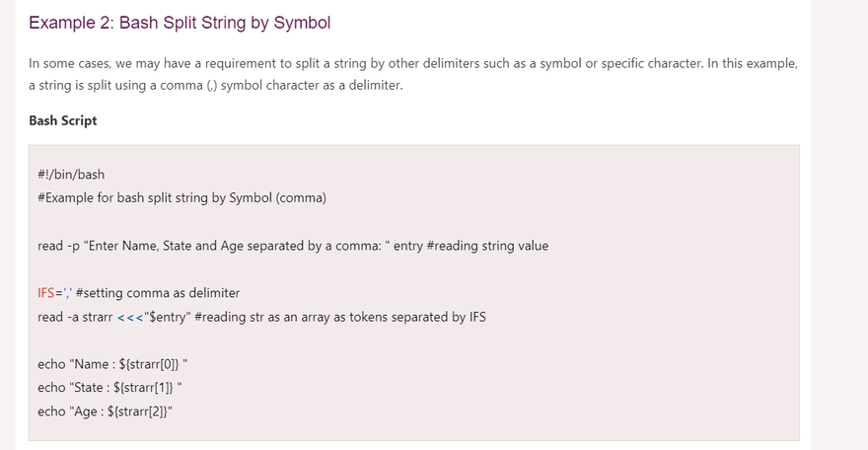Click the blue "<<<" here-string operator
This screenshot has height=450, width=868.
143,317
